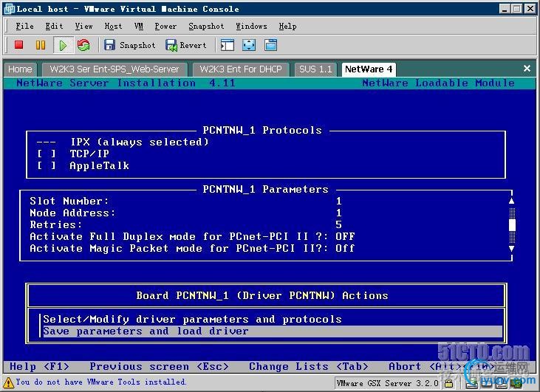Click the Parameters scrollbar up arrow
540x392 pixels.
512,201
